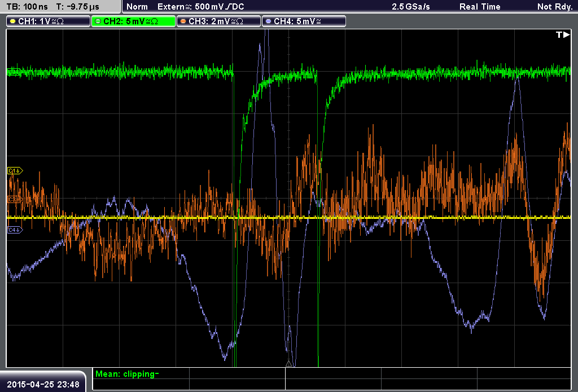This screenshot has width=578, height=392.
Task: Click the TB: 100 ns timebase readout
Action: pos(27,7)
